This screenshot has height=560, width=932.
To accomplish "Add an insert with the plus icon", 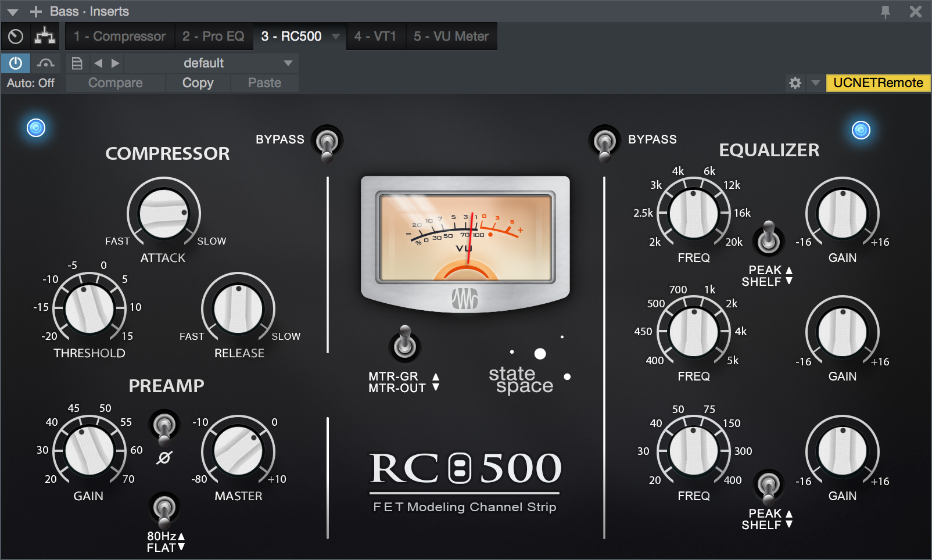I will [36, 12].
